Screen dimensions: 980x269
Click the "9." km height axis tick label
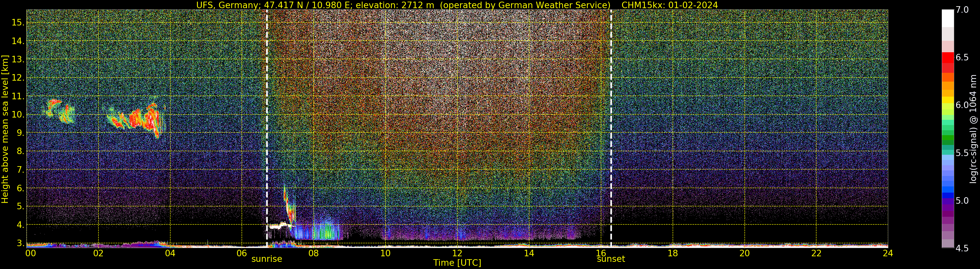coord(21,133)
